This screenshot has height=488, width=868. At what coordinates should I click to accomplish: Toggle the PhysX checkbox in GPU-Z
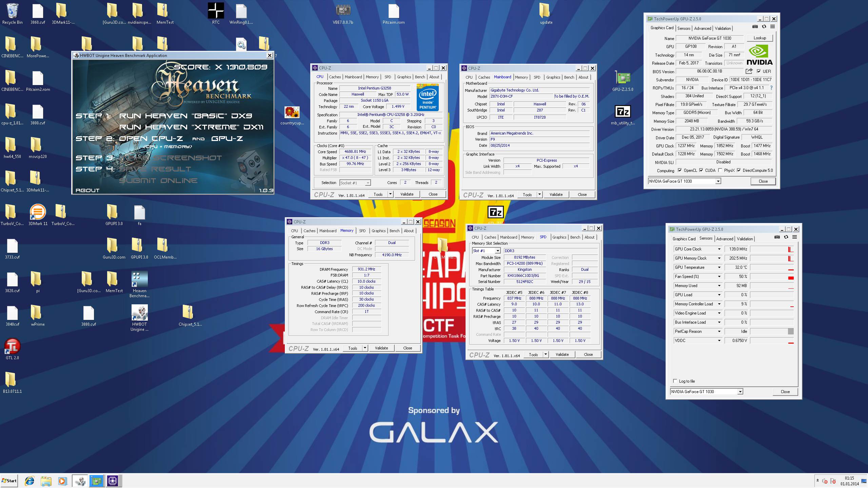point(720,170)
